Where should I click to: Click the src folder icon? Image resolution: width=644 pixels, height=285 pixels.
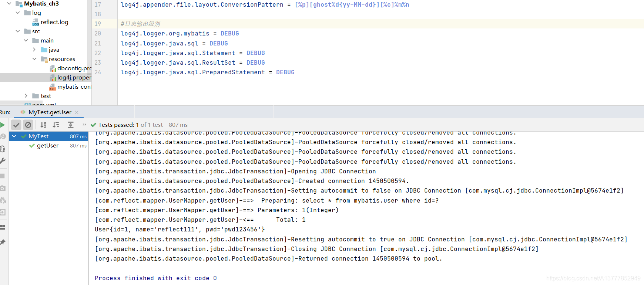(27, 31)
